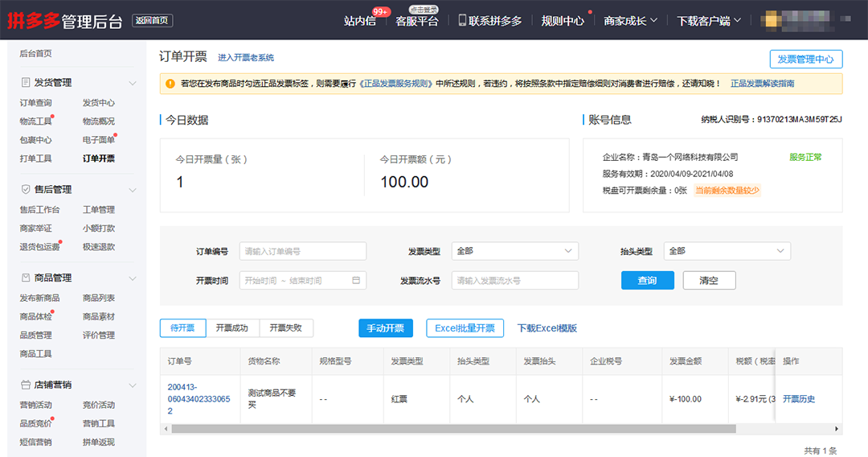Open 正品发票解读指南 link
868x457 pixels.
[762, 84]
